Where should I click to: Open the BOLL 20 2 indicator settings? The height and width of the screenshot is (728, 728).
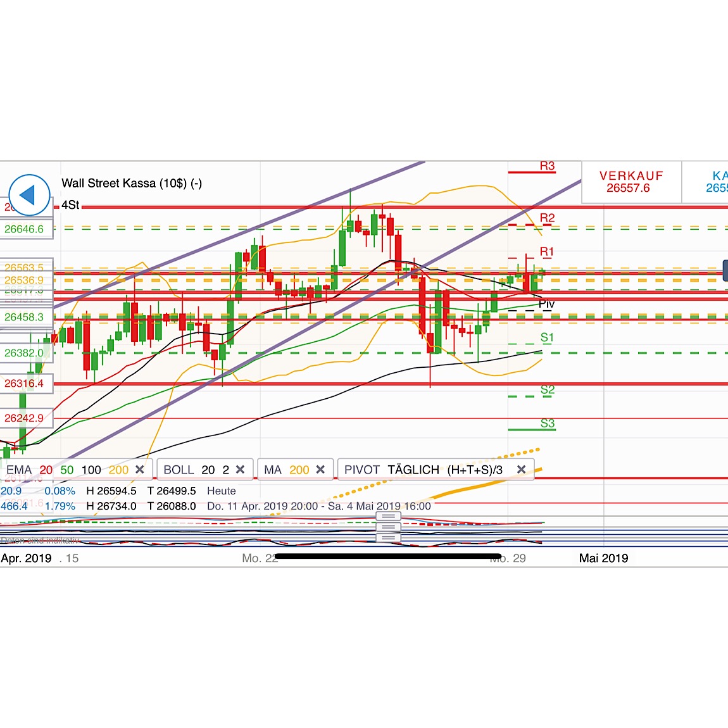(196, 469)
